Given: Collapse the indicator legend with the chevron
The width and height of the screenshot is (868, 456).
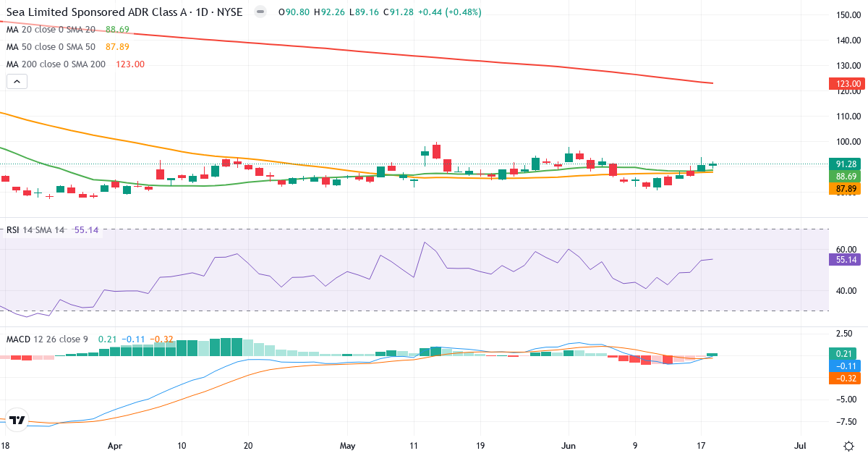Looking at the screenshot, I should tap(17, 82).
